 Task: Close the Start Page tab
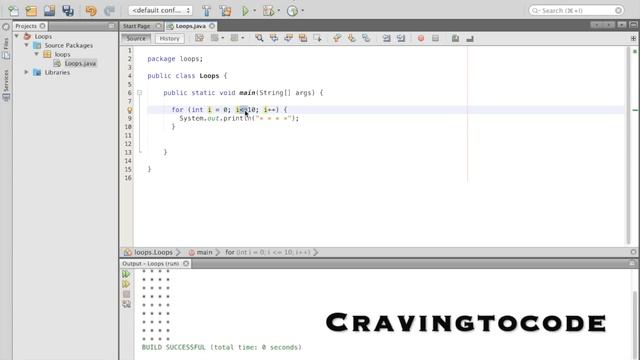158,26
